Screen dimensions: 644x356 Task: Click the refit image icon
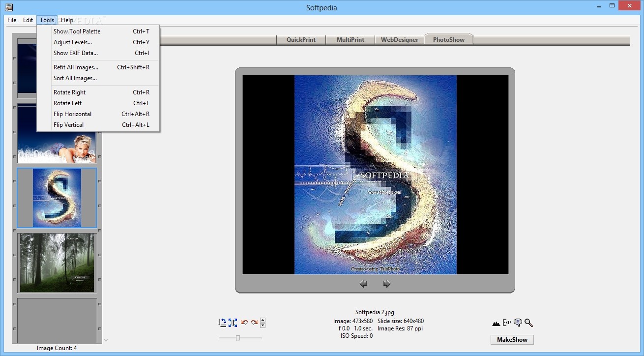point(222,323)
